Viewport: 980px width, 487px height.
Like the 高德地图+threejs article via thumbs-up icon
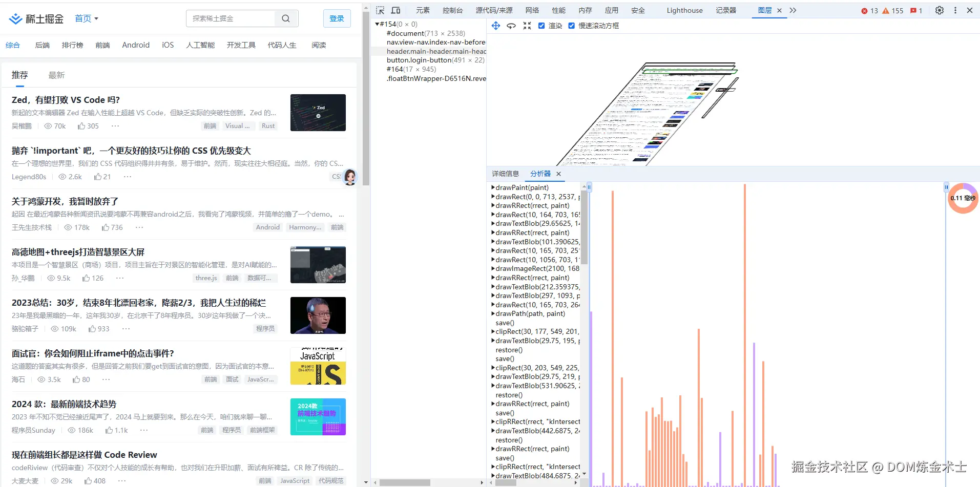(x=86, y=278)
